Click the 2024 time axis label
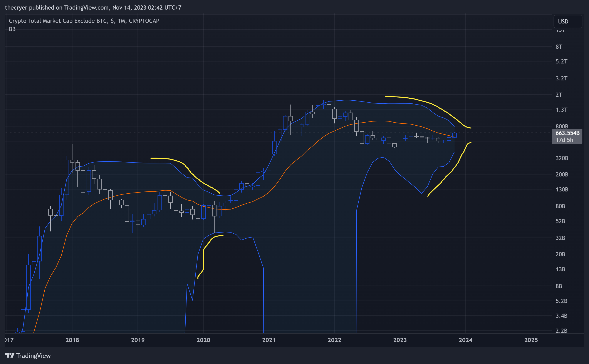The height and width of the screenshot is (364, 589). (465, 340)
